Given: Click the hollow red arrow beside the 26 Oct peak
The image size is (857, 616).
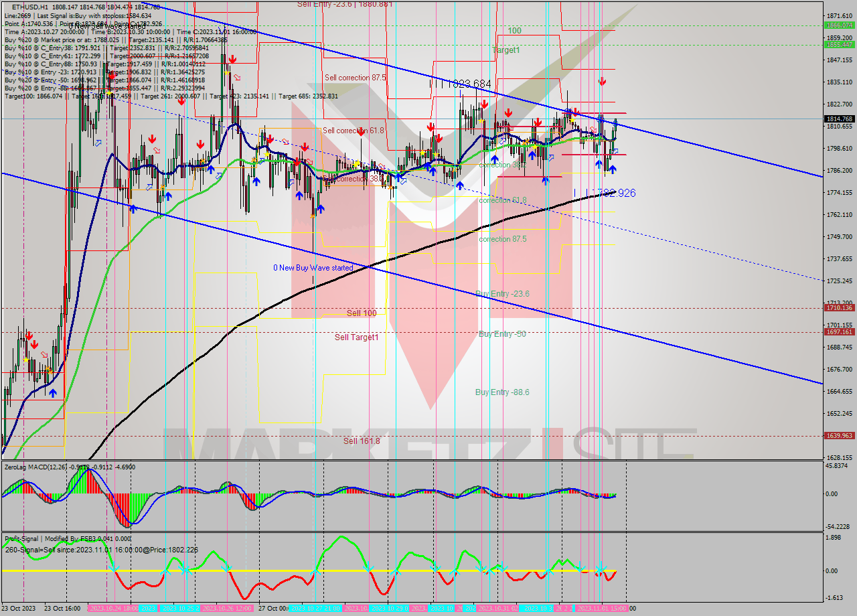Looking at the screenshot, I should (x=238, y=78).
